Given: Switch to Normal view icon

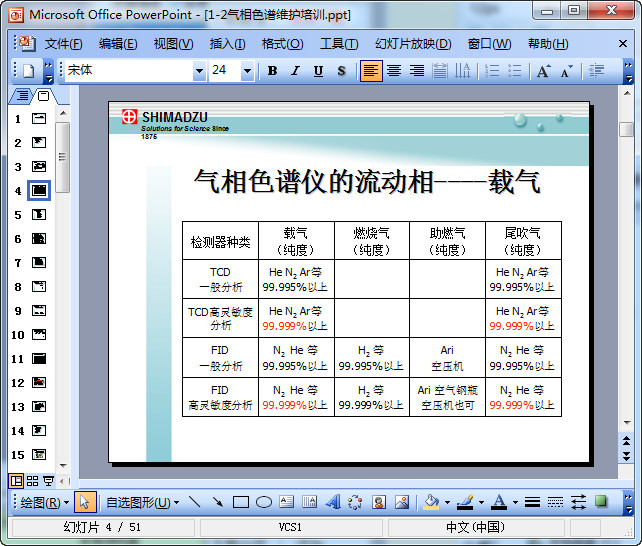Looking at the screenshot, I should 16,481.
